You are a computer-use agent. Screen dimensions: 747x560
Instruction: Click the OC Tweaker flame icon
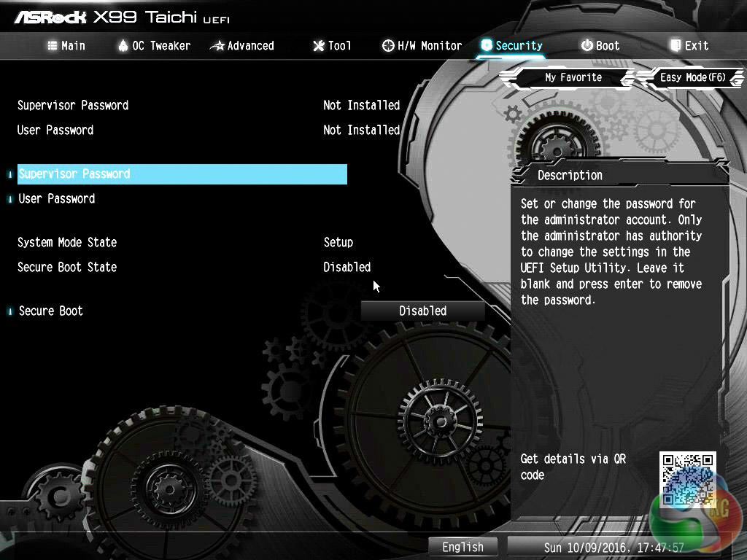[123, 46]
